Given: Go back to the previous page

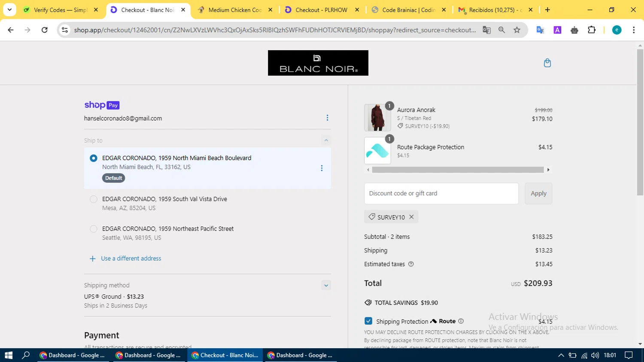Looking at the screenshot, I should pyautogui.click(x=11, y=30).
